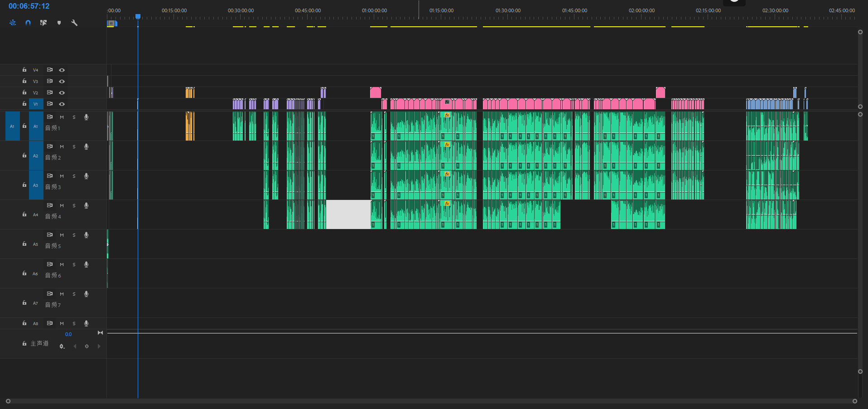Solo audio track 音频2
This screenshot has width=868, height=409.
tap(74, 147)
